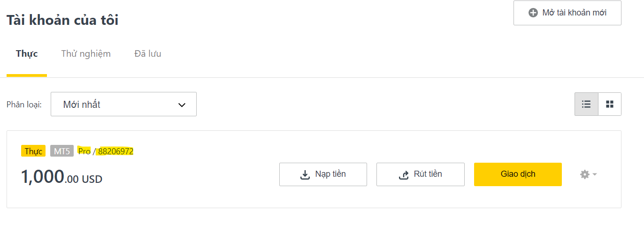
Task: Select account number 88206972
Action: coord(115,151)
